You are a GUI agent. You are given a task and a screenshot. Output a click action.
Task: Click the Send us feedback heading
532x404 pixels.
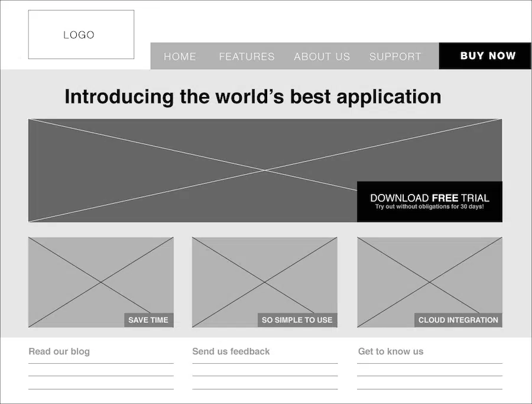click(231, 351)
